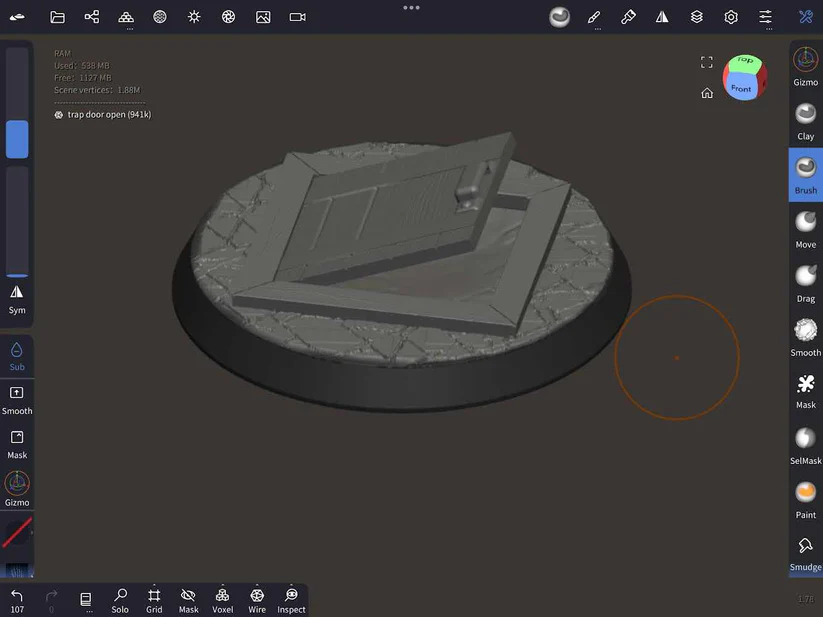Open the Lighting sun menu

pyautogui.click(x=194, y=17)
